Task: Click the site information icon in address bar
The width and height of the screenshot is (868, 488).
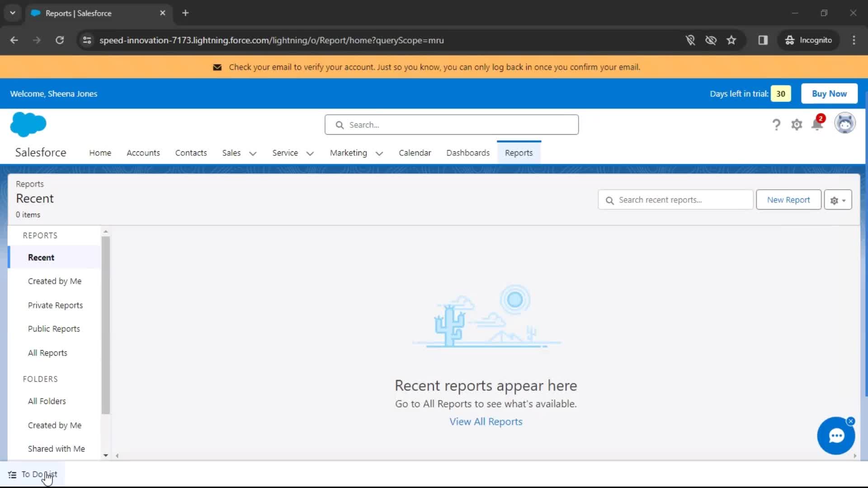Action: (x=87, y=40)
